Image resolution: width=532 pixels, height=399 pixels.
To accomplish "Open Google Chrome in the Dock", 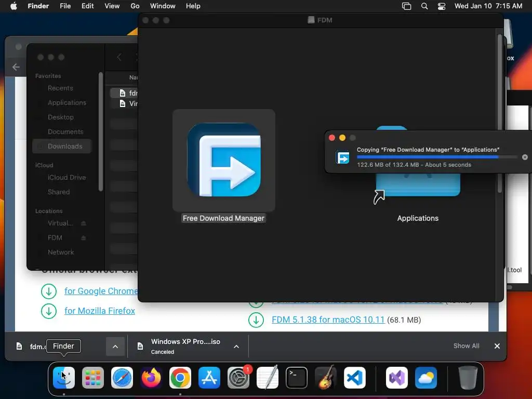I will pyautogui.click(x=180, y=378).
